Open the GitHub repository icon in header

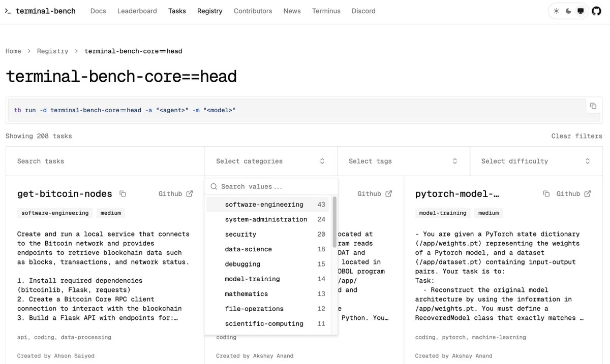pyautogui.click(x=596, y=11)
